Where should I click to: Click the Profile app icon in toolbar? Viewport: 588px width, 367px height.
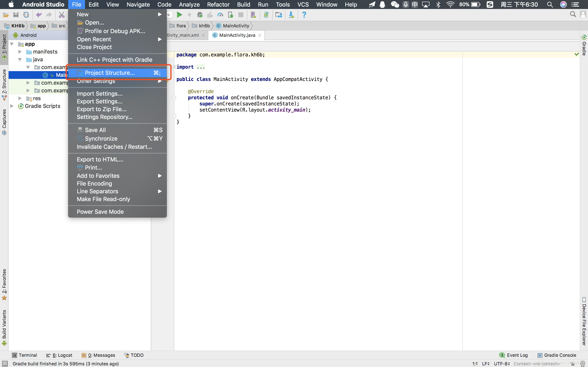210,15
